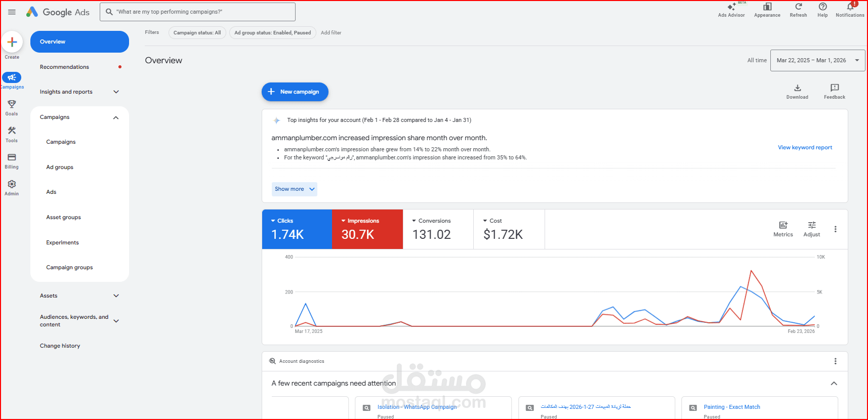The height and width of the screenshot is (420, 868).
Task: Click the New campaign button
Action: click(295, 92)
